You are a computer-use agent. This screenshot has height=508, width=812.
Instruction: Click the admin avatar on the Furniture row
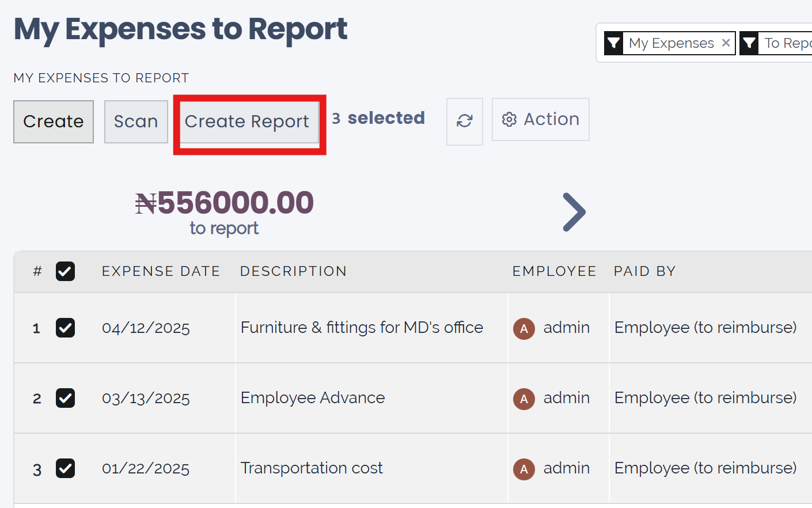coord(523,328)
